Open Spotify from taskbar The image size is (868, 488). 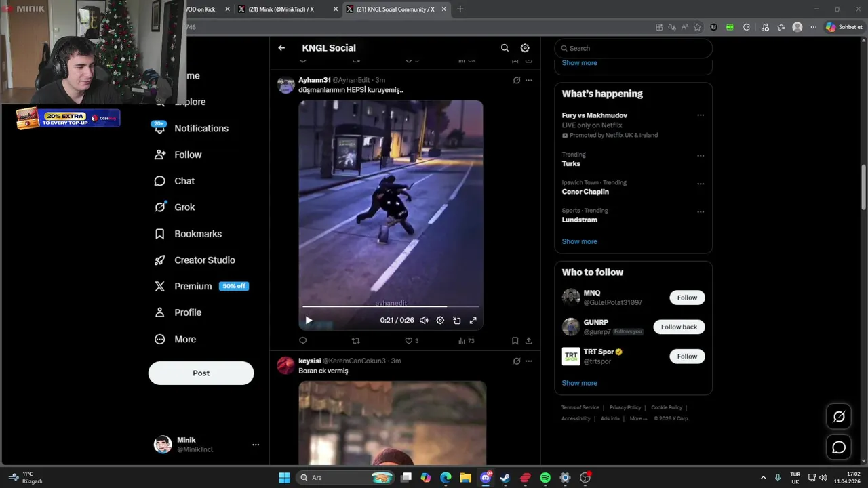click(x=545, y=478)
